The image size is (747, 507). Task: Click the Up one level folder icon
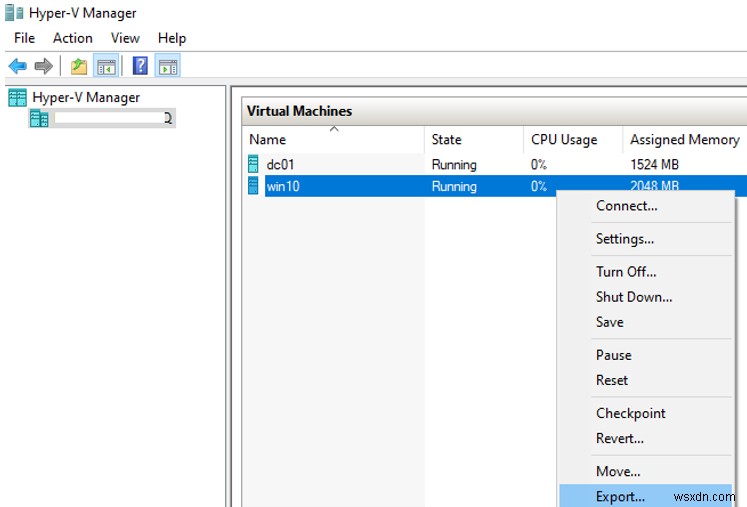79,66
